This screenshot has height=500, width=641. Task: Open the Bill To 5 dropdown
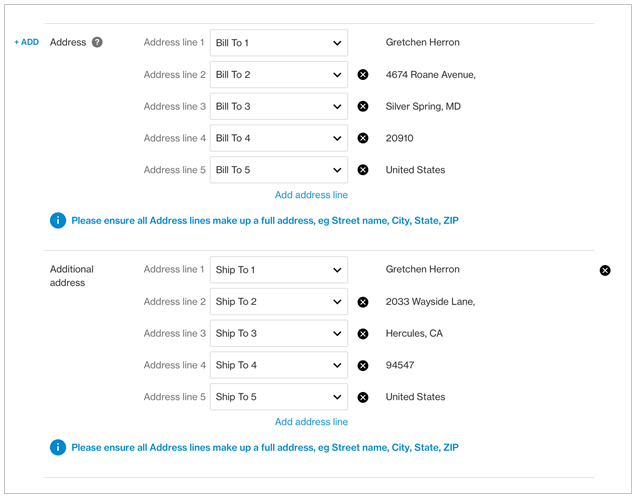pyautogui.click(x=278, y=170)
